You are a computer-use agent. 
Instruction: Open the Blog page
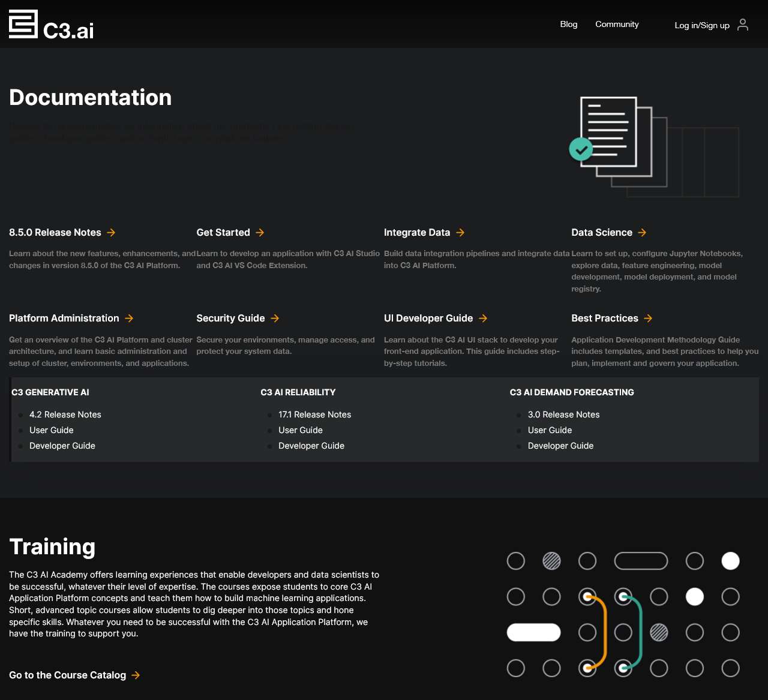pos(569,25)
